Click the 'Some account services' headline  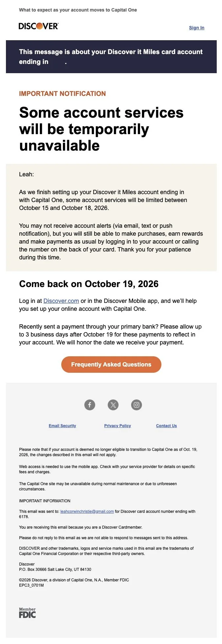pyautogui.click(x=101, y=129)
